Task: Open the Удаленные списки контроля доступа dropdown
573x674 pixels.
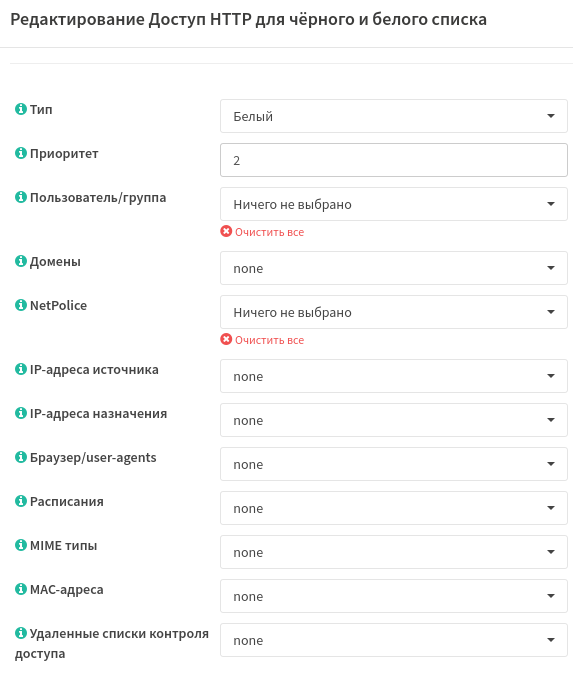Action: tap(394, 640)
